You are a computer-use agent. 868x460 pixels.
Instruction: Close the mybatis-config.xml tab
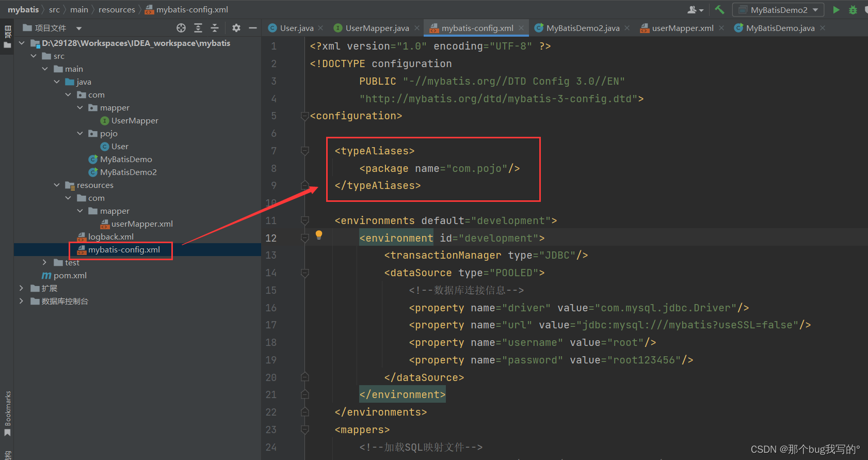[521, 28]
